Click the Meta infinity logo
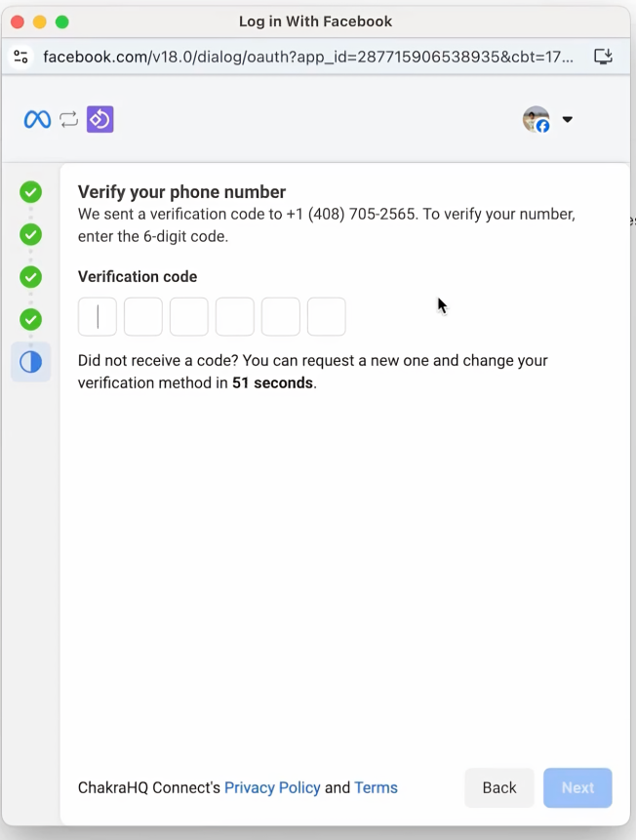 tap(37, 119)
